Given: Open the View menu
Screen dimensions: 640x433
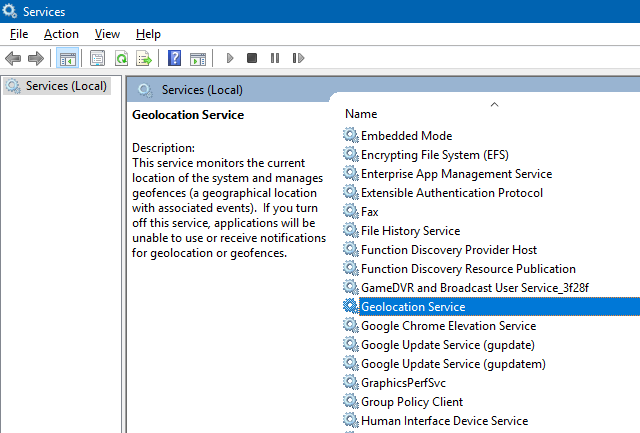Looking at the screenshot, I should point(107,34).
